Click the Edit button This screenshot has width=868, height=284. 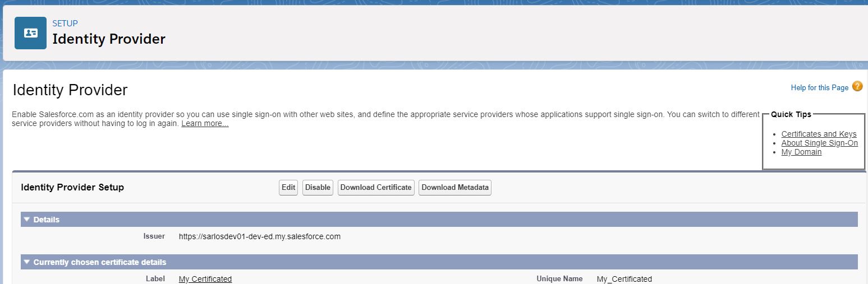(288, 188)
